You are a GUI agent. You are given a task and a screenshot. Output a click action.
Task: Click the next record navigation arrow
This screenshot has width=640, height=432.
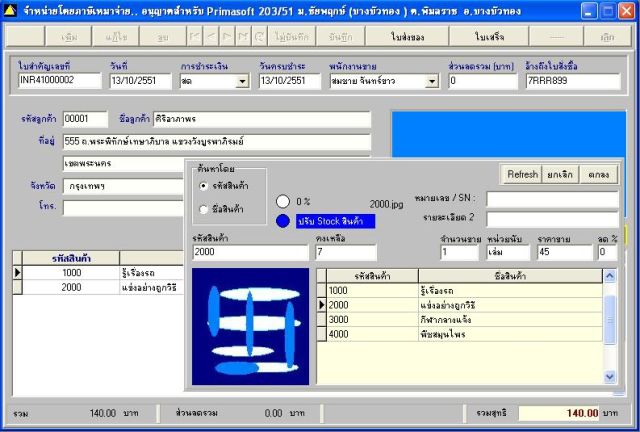pos(228,36)
